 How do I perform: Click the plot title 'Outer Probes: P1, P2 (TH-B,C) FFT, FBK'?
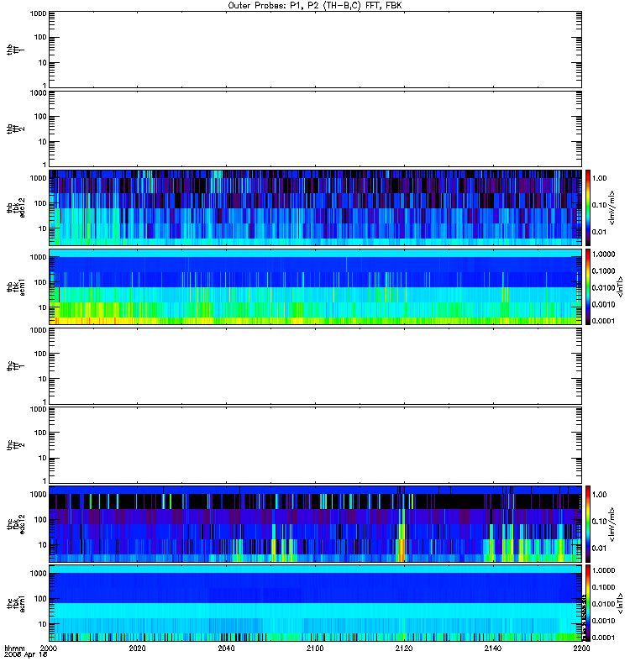(x=315, y=6)
